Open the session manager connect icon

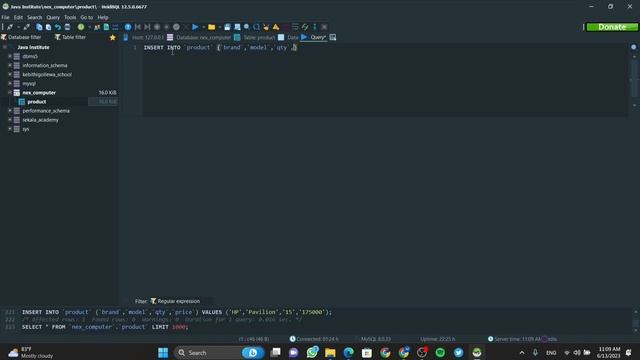10,27
